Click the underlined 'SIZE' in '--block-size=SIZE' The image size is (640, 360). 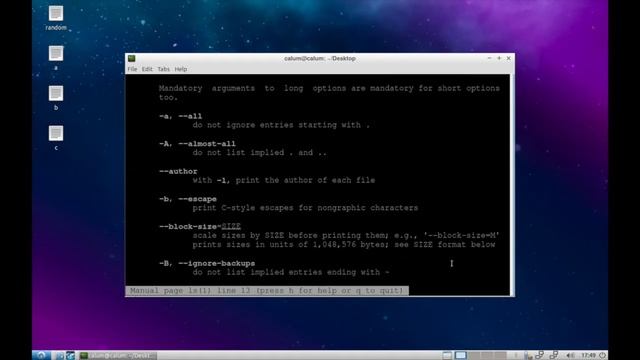(x=231, y=226)
